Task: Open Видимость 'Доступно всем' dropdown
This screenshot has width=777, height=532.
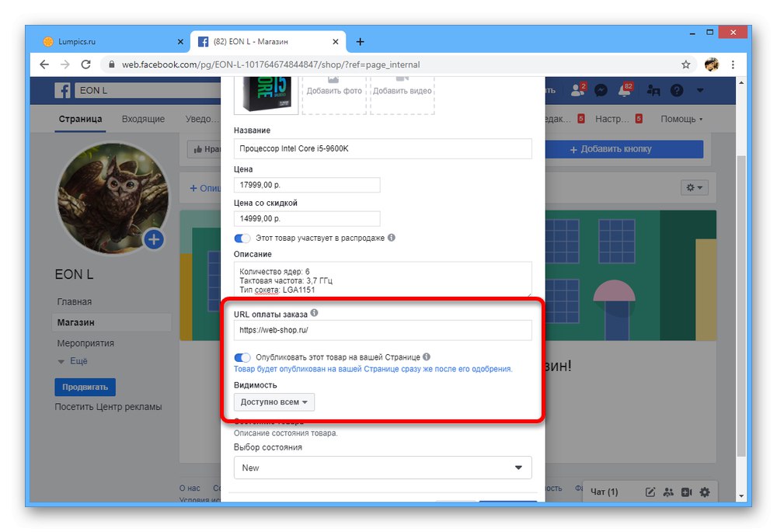Action: [x=274, y=402]
